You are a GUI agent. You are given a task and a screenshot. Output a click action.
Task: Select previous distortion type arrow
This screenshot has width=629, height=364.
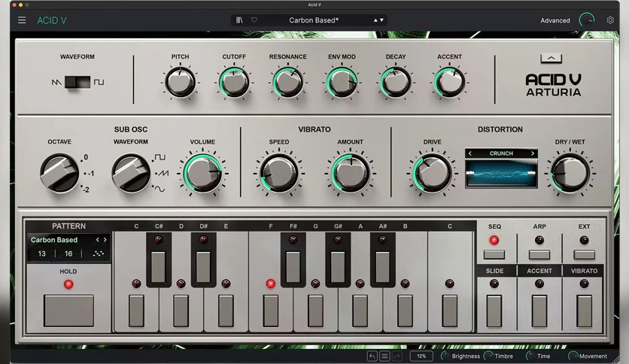pos(470,153)
